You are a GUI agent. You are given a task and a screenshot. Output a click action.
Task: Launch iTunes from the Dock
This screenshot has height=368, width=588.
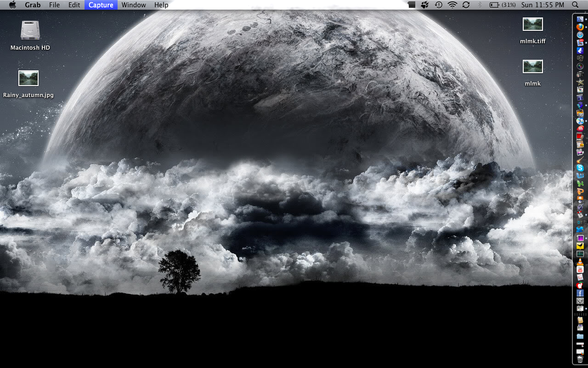tap(580, 121)
